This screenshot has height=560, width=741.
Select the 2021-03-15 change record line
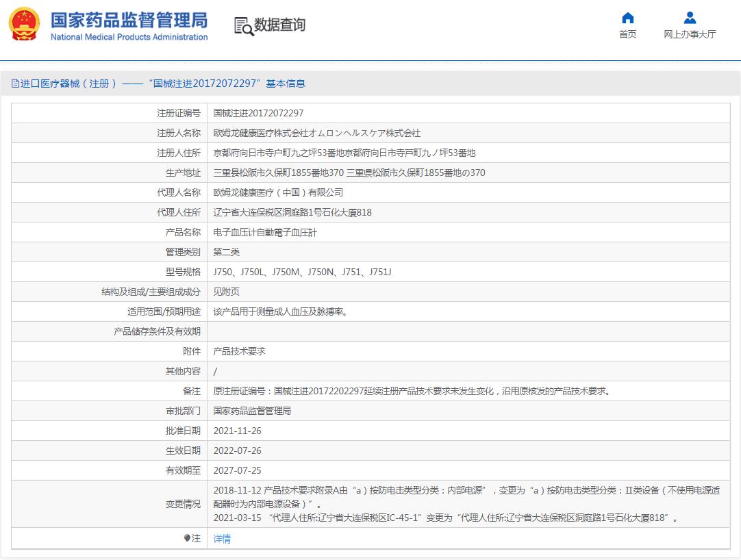tap(446, 518)
